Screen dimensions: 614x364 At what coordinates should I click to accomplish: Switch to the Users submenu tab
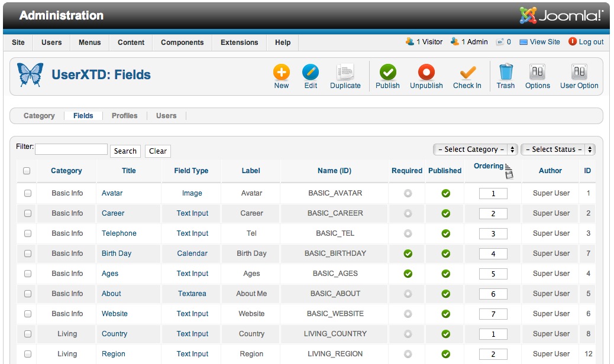[166, 116]
